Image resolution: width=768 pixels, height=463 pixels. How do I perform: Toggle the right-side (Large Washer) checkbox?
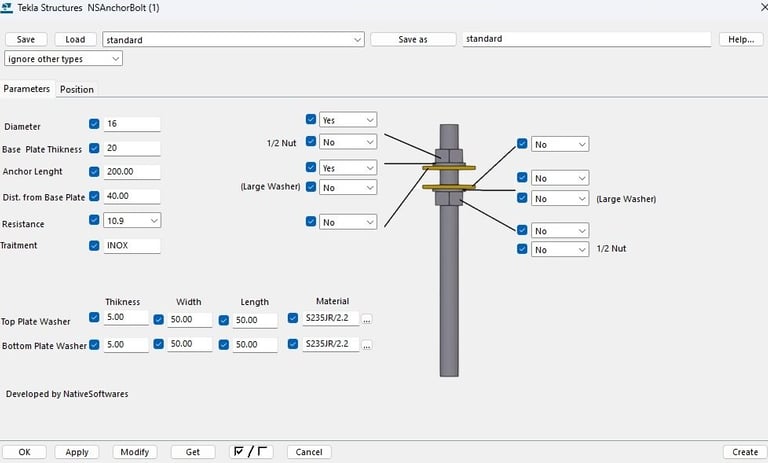click(522, 197)
